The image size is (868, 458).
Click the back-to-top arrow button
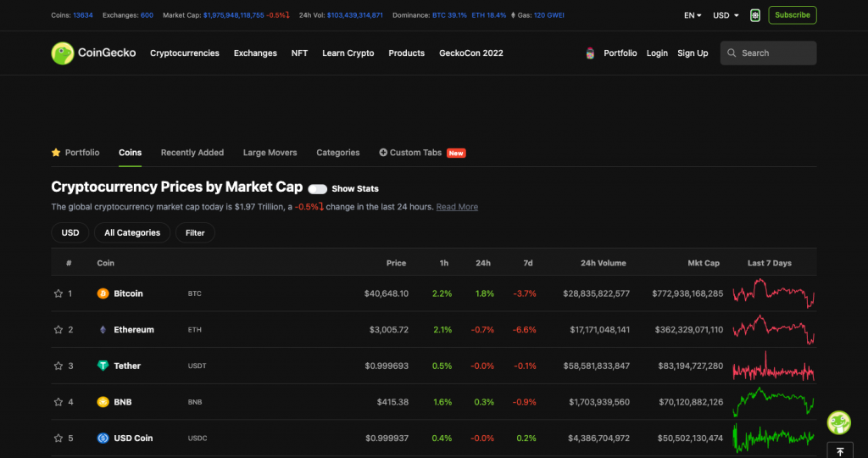[840, 451]
